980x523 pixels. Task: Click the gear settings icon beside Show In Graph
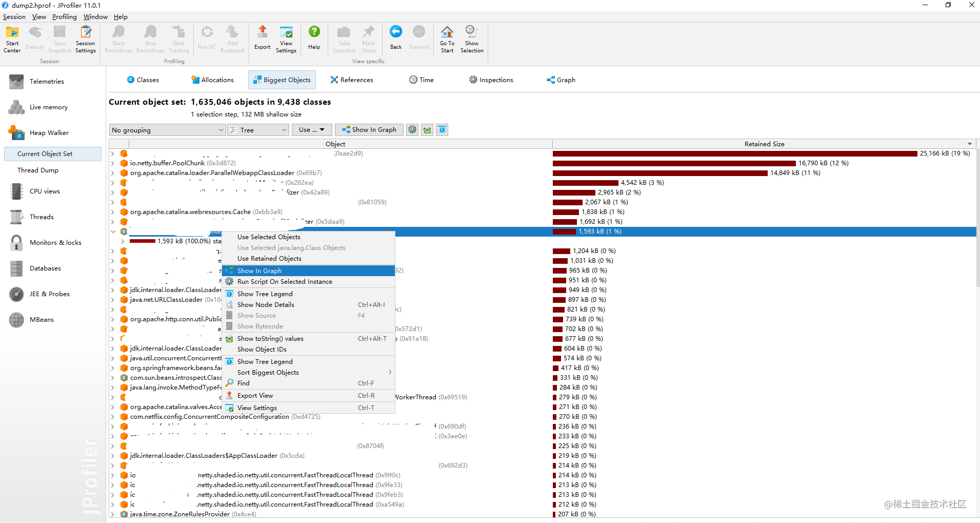point(412,130)
